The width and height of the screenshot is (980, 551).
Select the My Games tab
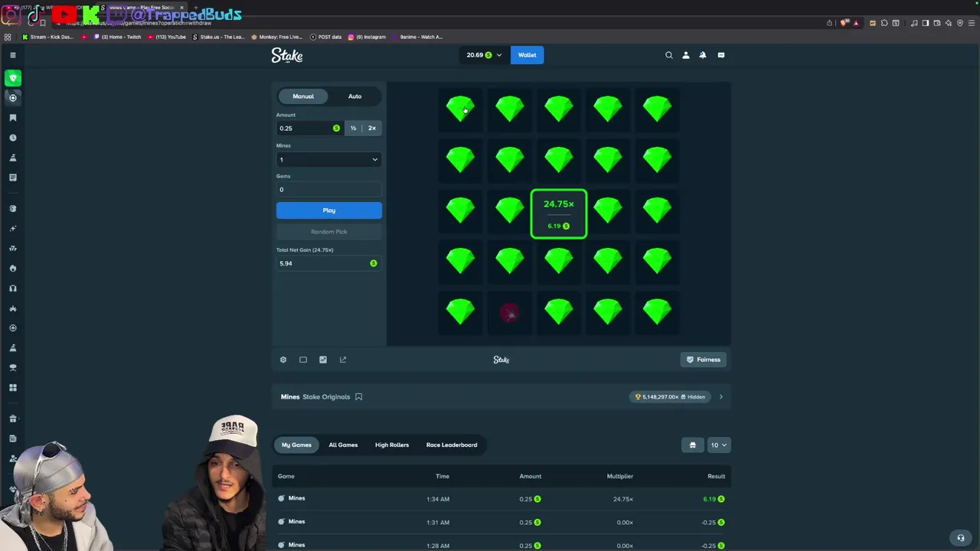click(296, 445)
